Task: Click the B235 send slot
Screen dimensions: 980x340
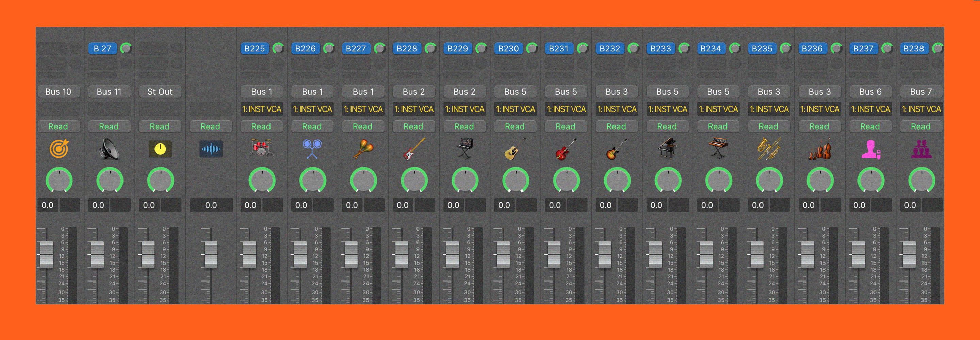Action: click(x=762, y=48)
